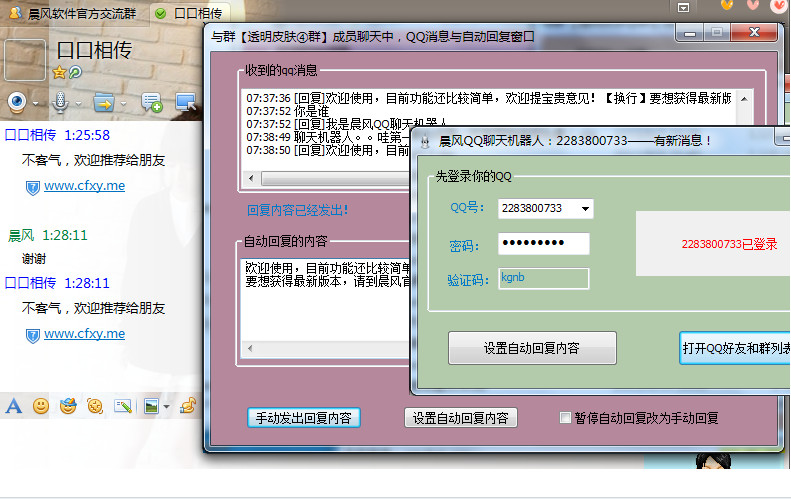
Task: Open the font settings A icon
Action: click(14, 406)
